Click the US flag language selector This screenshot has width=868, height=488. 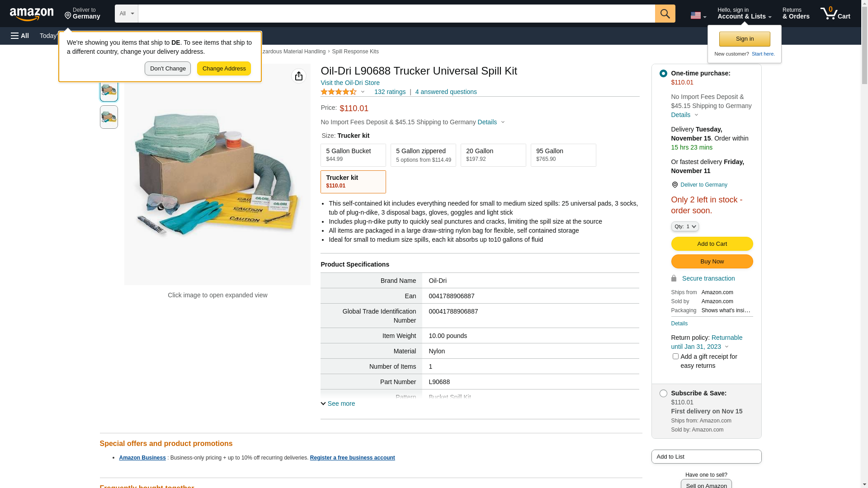(x=698, y=15)
